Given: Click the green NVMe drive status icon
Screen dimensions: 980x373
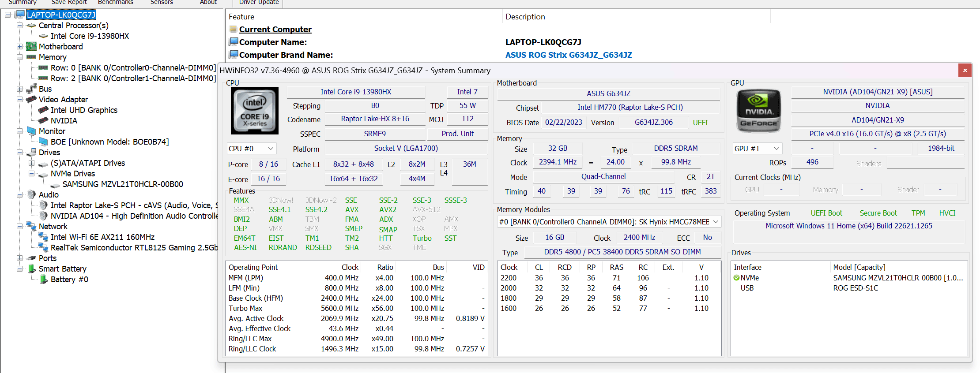Looking at the screenshot, I should [x=736, y=278].
